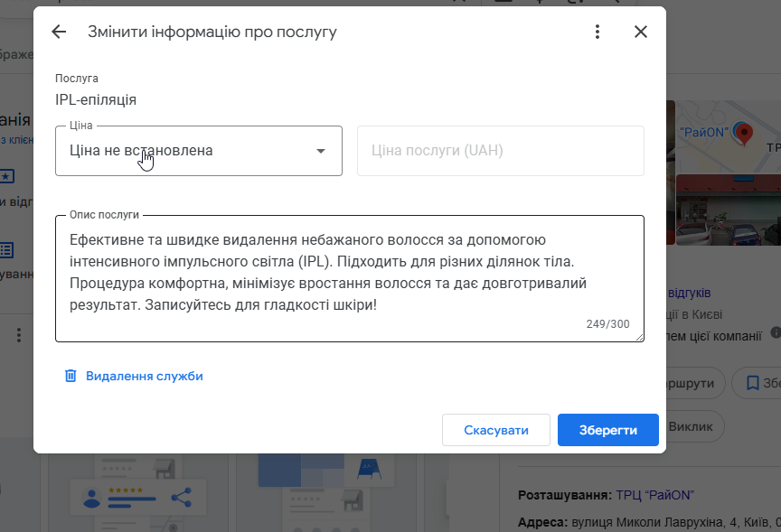Save the service with 'Зберегти' button
Viewport: 781px width, 532px height.
coord(608,430)
